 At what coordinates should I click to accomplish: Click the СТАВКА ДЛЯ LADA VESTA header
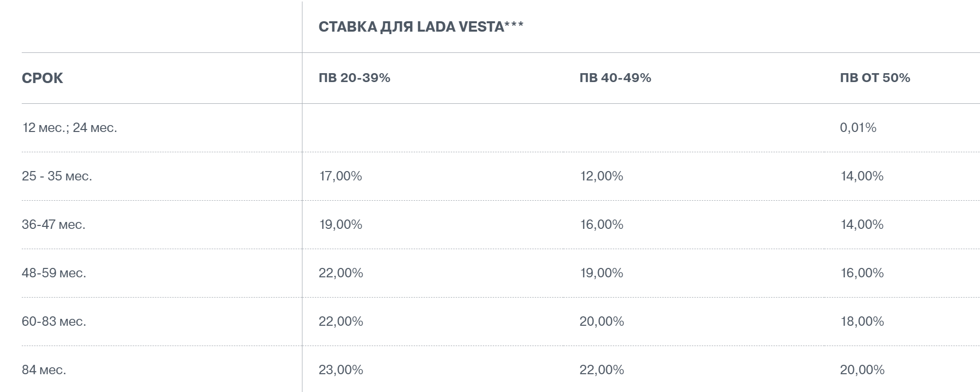click(421, 27)
